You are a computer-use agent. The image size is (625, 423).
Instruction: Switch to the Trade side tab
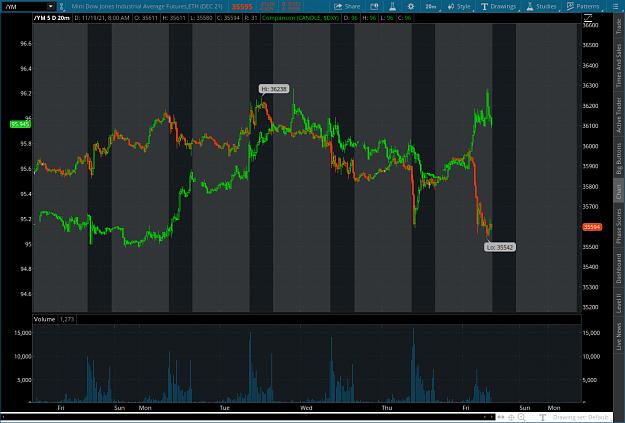pos(619,26)
